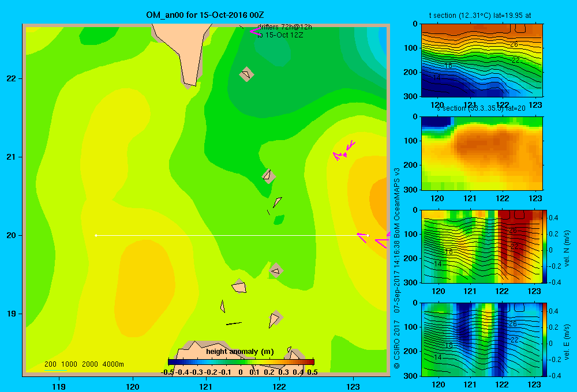The width and height of the screenshot is (577, 392).
Task: Click the "200 1000 2000 4000m" depth legend
Action: pyautogui.click(x=84, y=364)
